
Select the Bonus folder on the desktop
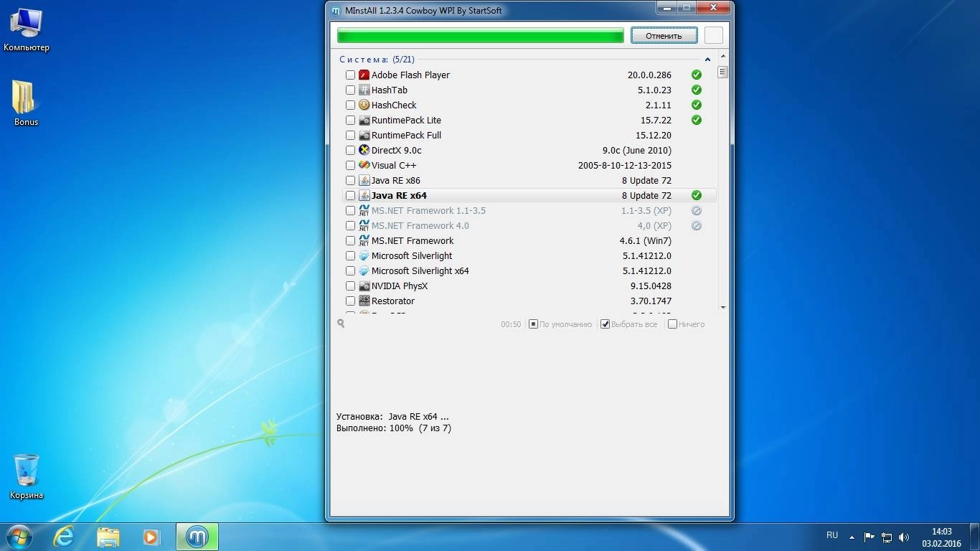[26, 103]
